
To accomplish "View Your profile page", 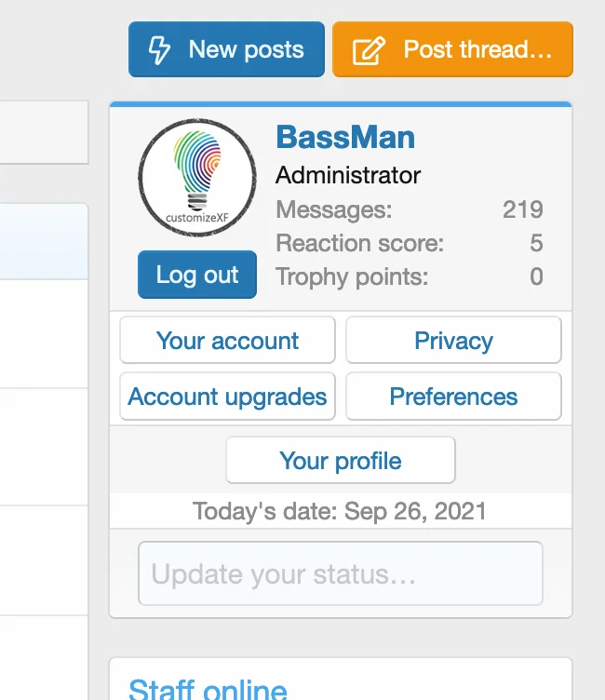I will point(341,461).
